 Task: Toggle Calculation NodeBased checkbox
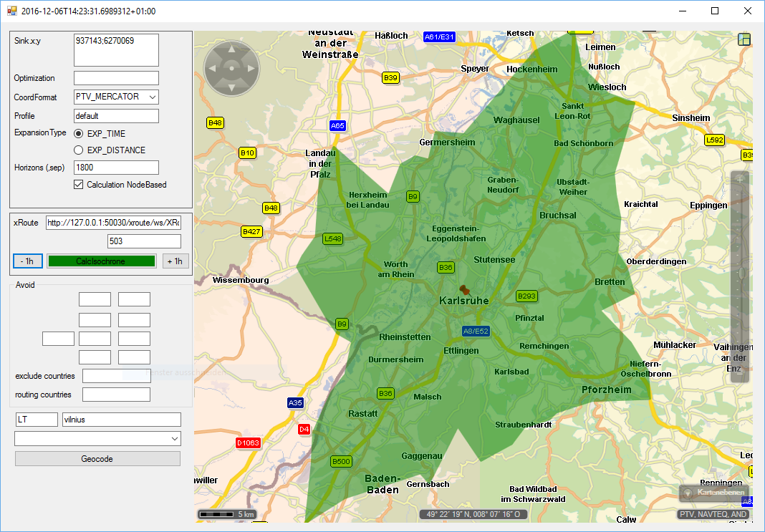79,185
